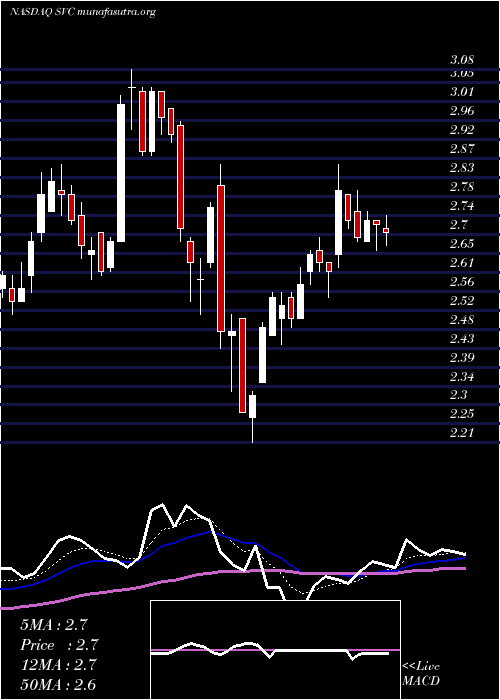Click the <<Live MACD label
This screenshot has width=500, height=700.
click(x=421, y=674)
